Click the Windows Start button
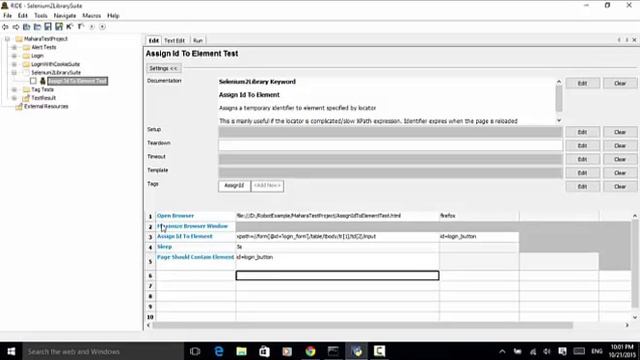 pyautogui.click(x=11, y=351)
